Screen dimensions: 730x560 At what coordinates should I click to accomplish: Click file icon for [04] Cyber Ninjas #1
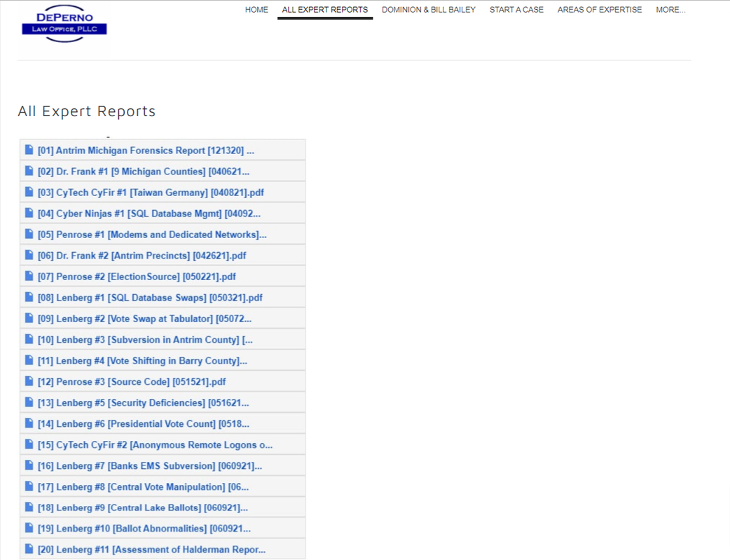(29, 213)
